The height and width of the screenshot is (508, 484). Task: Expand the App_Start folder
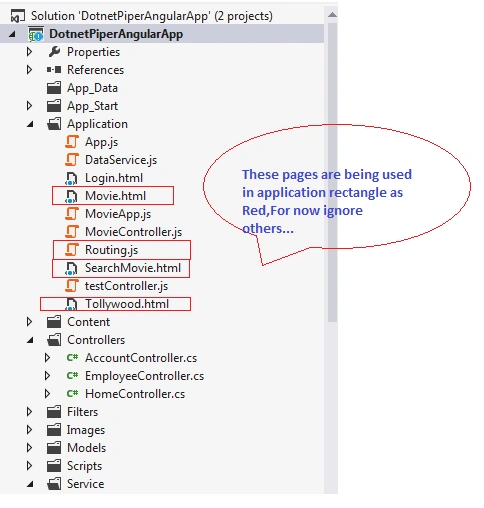coord(29,106)
